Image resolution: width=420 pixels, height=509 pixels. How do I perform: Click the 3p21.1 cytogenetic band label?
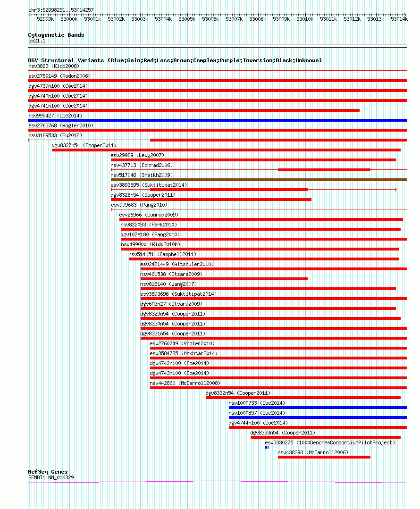click(37, 41)
